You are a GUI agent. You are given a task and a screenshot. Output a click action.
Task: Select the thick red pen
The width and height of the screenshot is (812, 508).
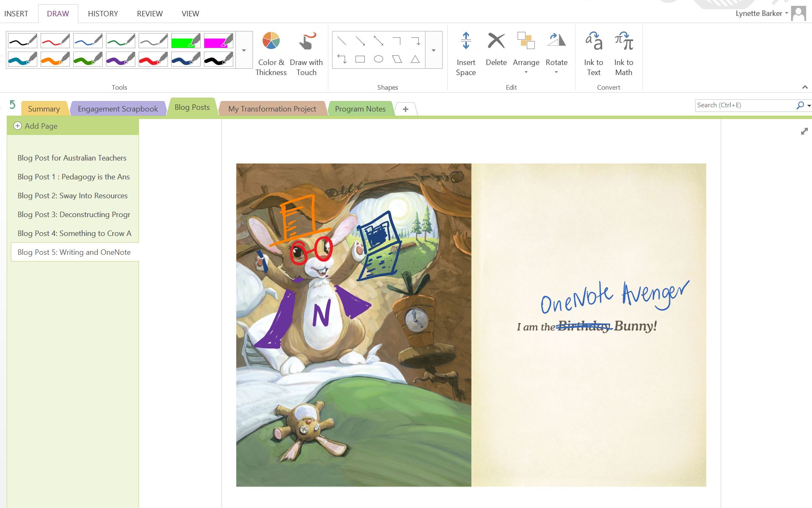point(153,59)
